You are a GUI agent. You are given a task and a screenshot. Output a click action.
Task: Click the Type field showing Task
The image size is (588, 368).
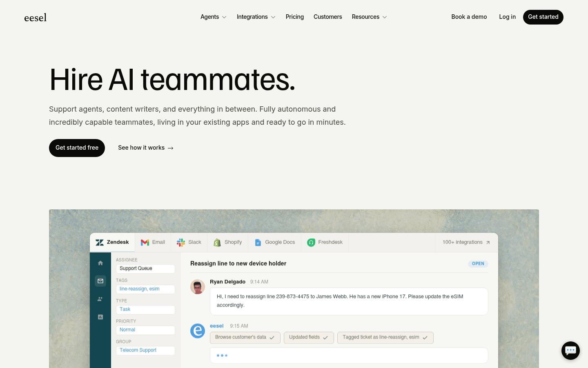145,310
